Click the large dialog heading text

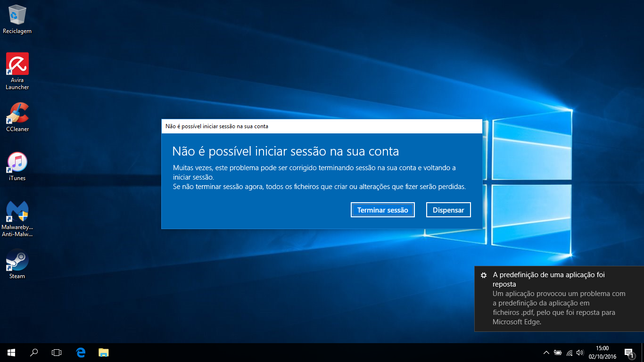click(286, 151)
